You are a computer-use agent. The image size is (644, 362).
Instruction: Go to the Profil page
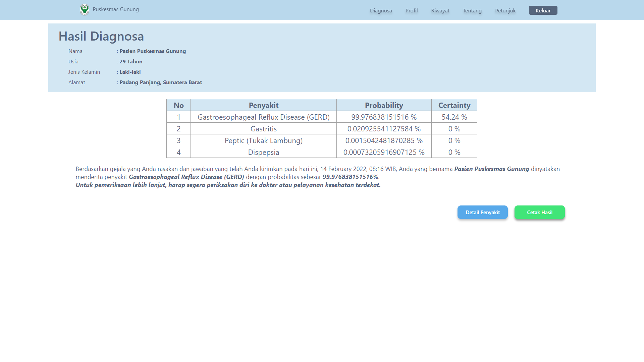pyautogui.click(x=411, y=10)
